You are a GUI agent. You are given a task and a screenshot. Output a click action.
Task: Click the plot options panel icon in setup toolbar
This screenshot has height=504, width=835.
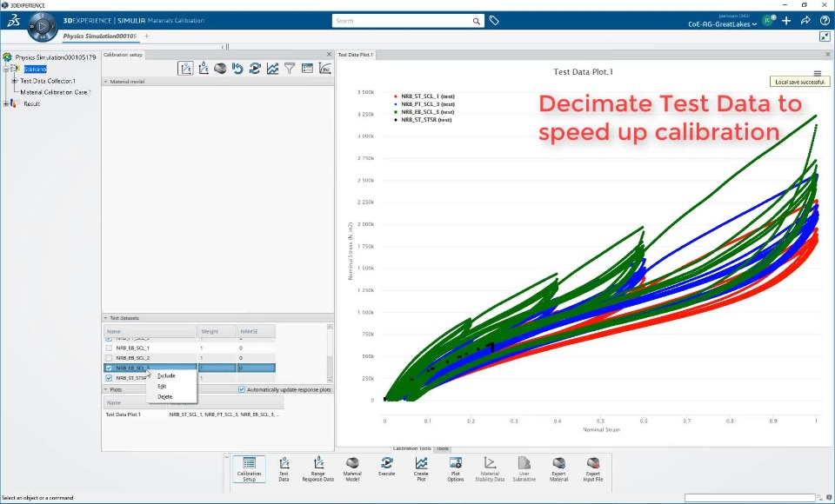pyautogui.click(x=307, y=68)
